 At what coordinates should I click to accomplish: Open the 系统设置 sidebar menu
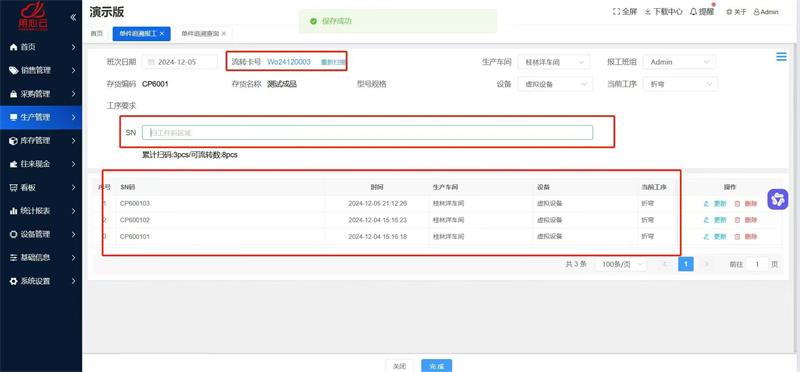(41, 281)
